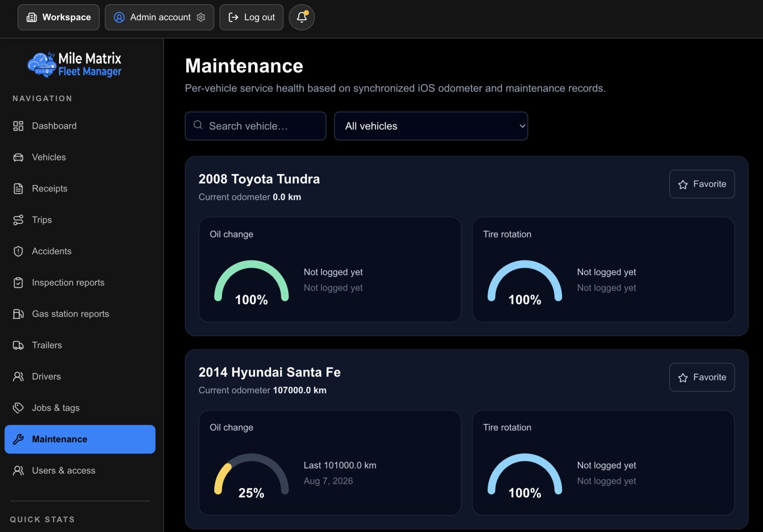Open Inspection reports
Viewport: 763px width, 532px height.
click(80, 283)
